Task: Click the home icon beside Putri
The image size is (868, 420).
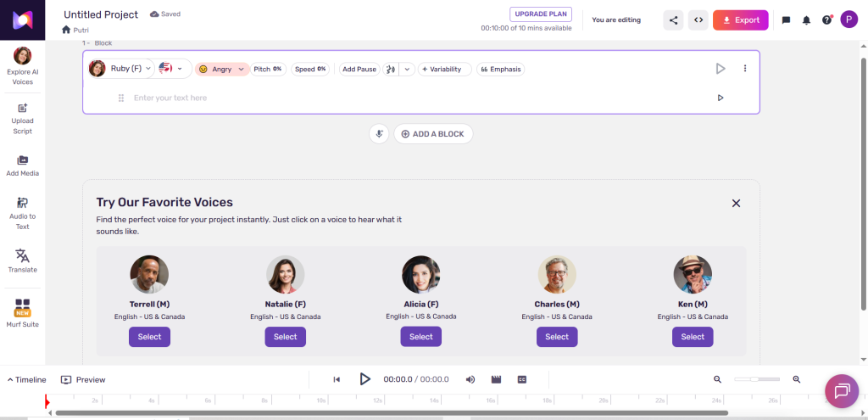Action: click(66, 30)
